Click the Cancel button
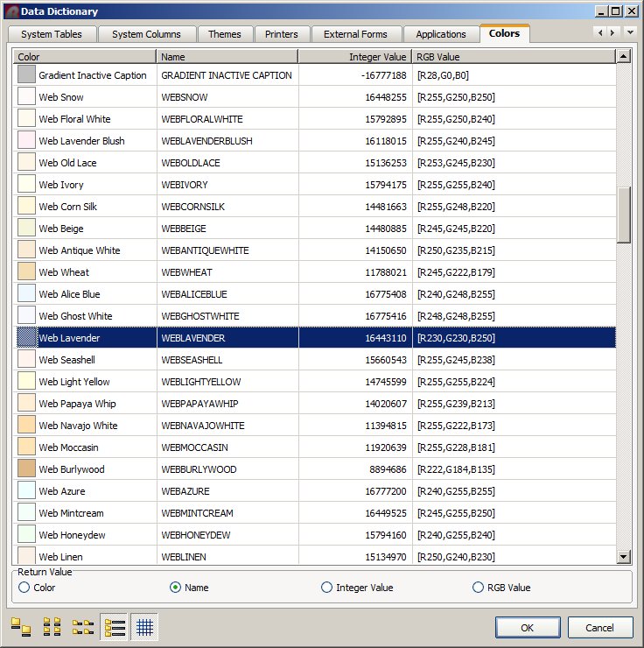Viewport: 644px width, 648px height. point(599,627)
